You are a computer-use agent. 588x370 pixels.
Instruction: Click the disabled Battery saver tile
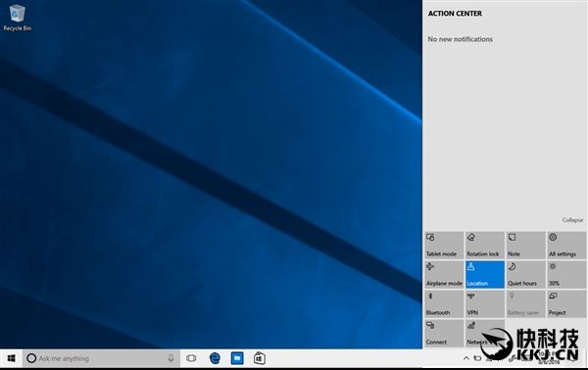tap(525, 303)
